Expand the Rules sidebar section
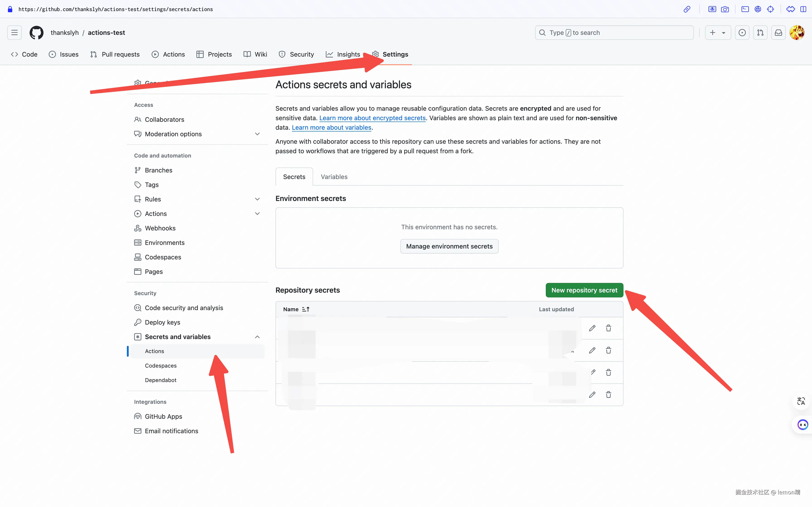This screenshot has height=507, width=812. tap(257, 199)
